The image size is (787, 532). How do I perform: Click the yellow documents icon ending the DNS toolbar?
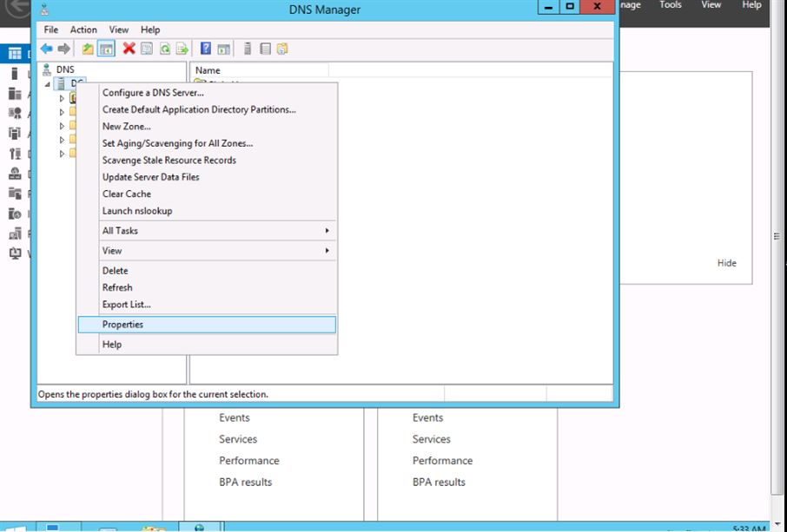point(282,49)
